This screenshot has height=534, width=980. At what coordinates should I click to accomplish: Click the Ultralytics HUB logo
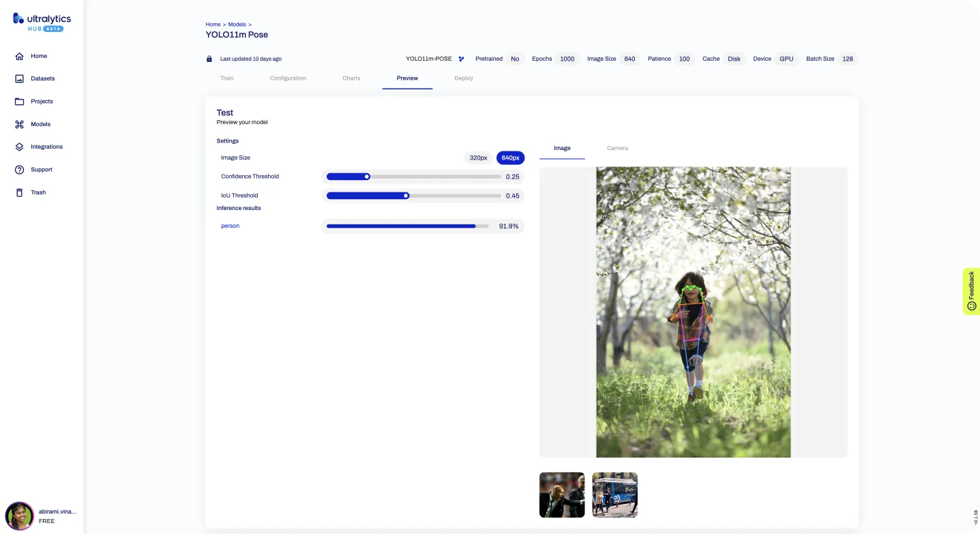pyautogui.click(x=42, y=22)
